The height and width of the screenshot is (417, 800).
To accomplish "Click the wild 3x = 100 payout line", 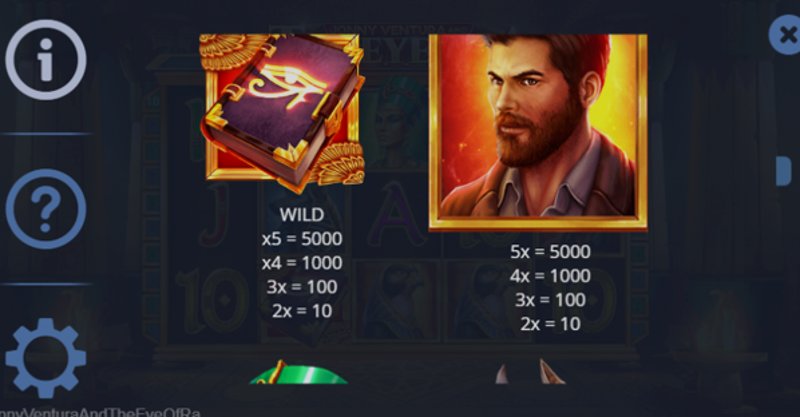I will 302,287.
